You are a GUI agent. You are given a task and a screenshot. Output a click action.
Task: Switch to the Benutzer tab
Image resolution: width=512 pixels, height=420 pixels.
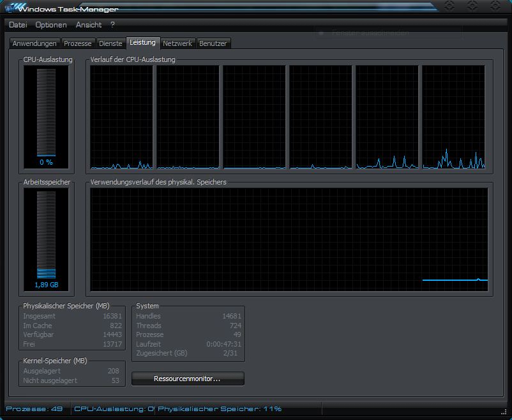point(213,43)
